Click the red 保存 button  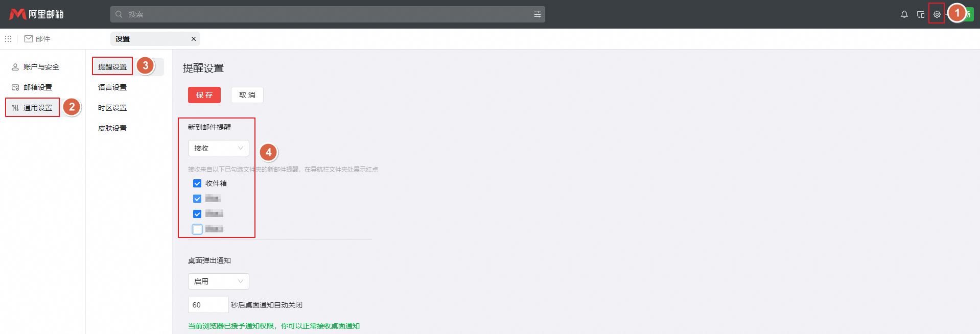pos(204,95)
